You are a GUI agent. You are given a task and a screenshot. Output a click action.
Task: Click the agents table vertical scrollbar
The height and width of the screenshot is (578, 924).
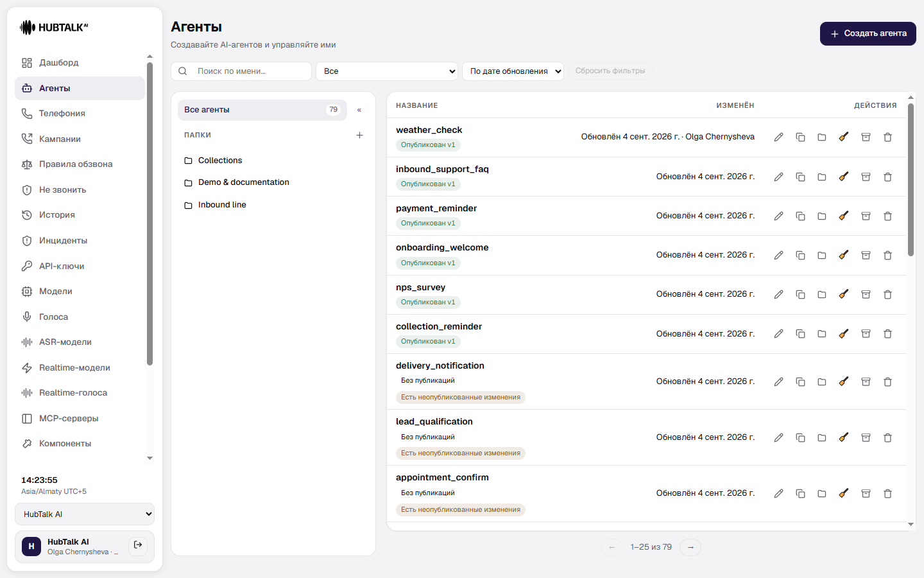pyautogui.click(x=911, y=180)
